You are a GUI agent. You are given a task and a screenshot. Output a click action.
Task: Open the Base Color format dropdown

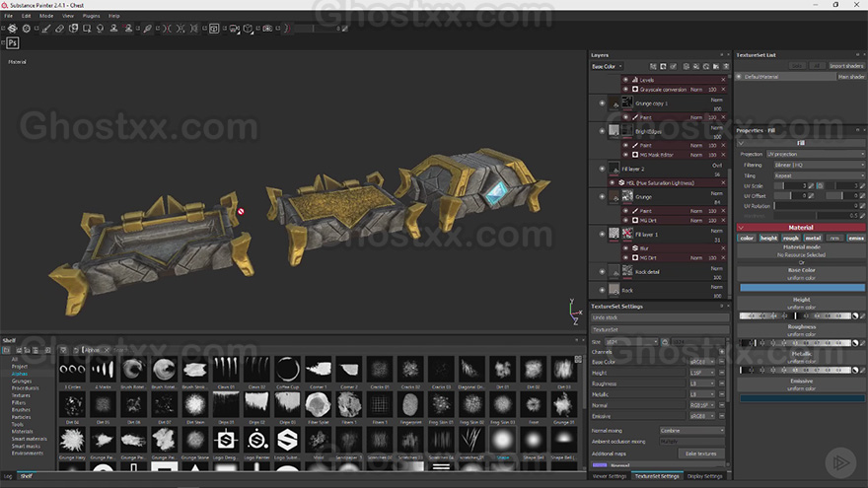(x=701, y=362)
